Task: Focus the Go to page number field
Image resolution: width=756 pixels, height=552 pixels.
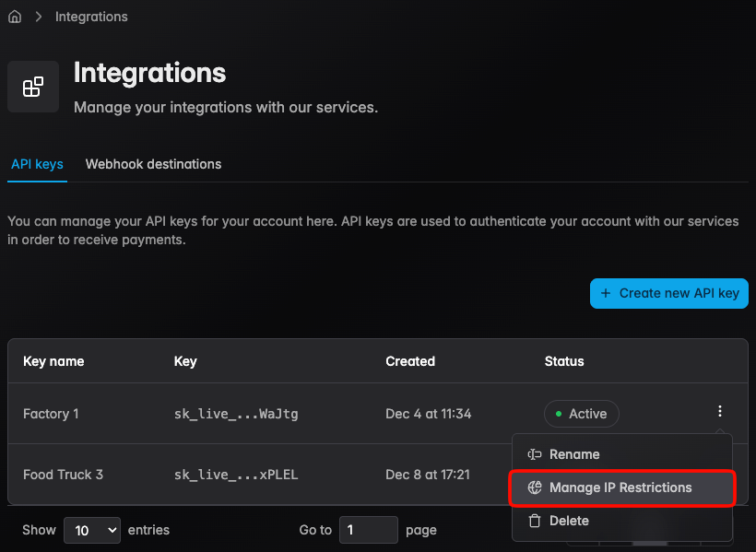Action: [x=368, y=530]
